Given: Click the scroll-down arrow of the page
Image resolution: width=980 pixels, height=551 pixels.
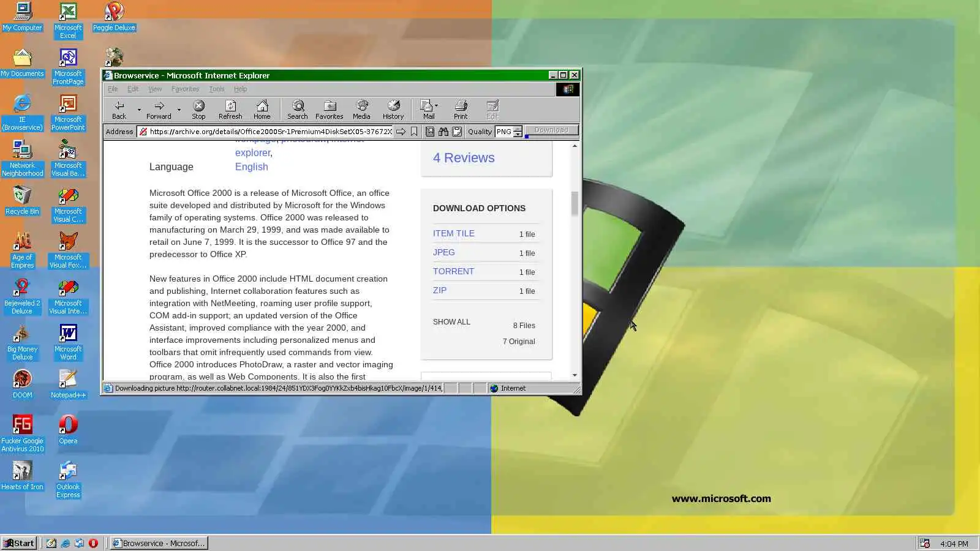Looking at the screenshot, I should 575,375.
